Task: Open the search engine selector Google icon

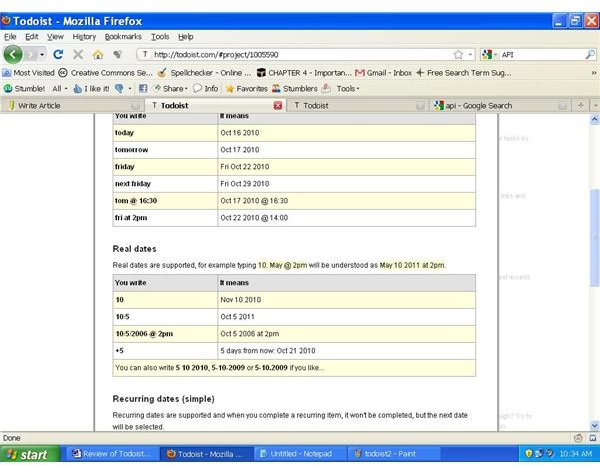Action: [x=487, y=55]
